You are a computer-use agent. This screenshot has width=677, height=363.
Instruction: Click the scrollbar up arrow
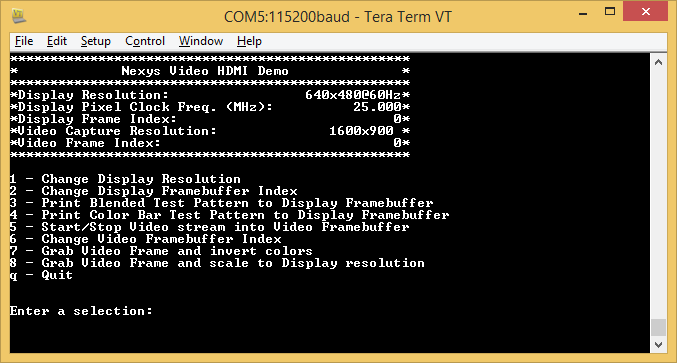(658, 63)
